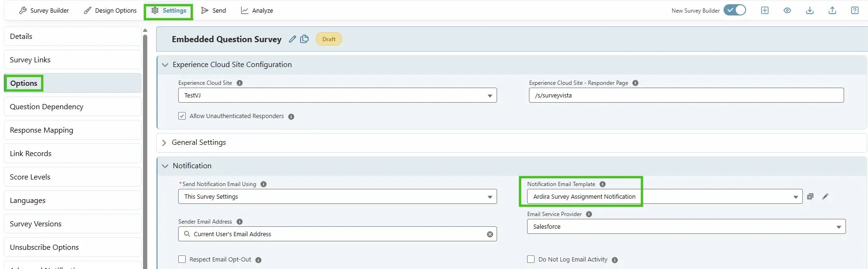
Task: Select Details in the left sidebar
Action: [x=73, y=36]
